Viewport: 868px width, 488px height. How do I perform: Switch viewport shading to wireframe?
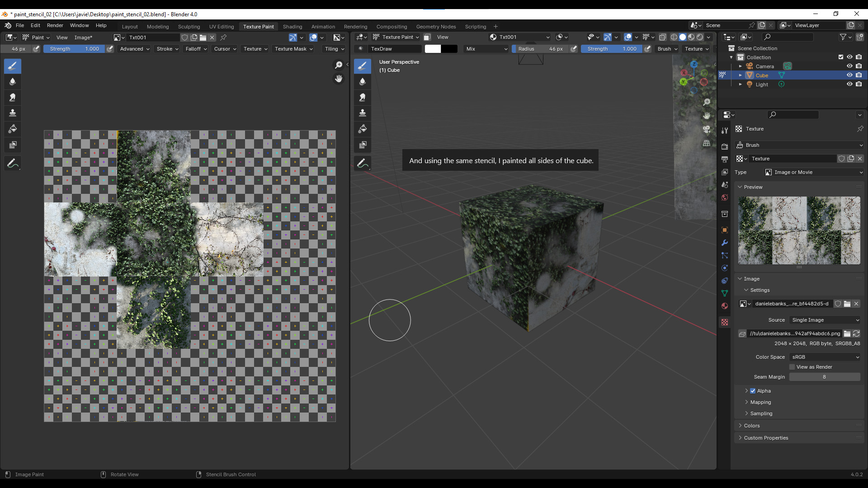(x=674, y=37)
